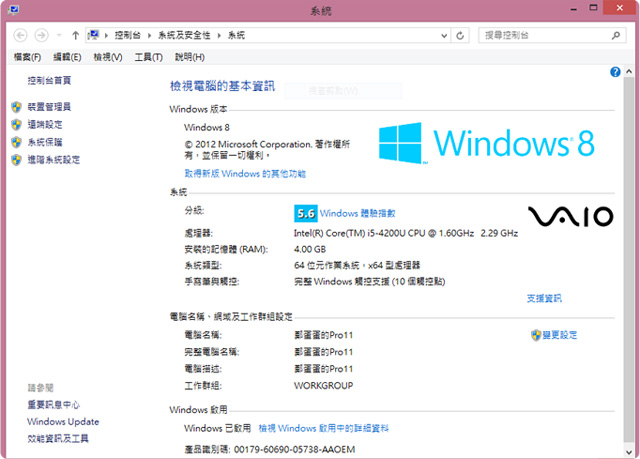The image size is (640, 459).
Task: Click the shield icon next to 變更設定
Action: point(536,335)
